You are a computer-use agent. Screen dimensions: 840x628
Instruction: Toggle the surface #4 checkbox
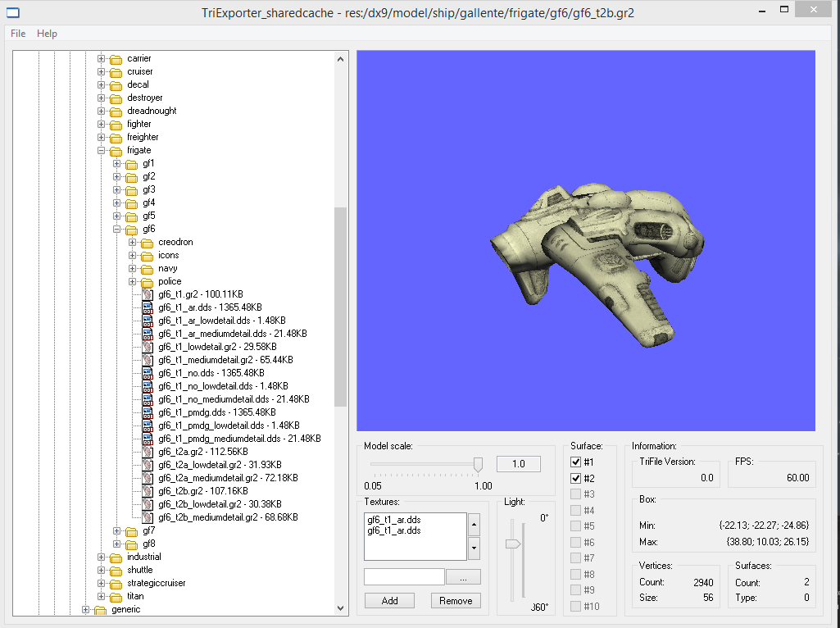[576, 510]
